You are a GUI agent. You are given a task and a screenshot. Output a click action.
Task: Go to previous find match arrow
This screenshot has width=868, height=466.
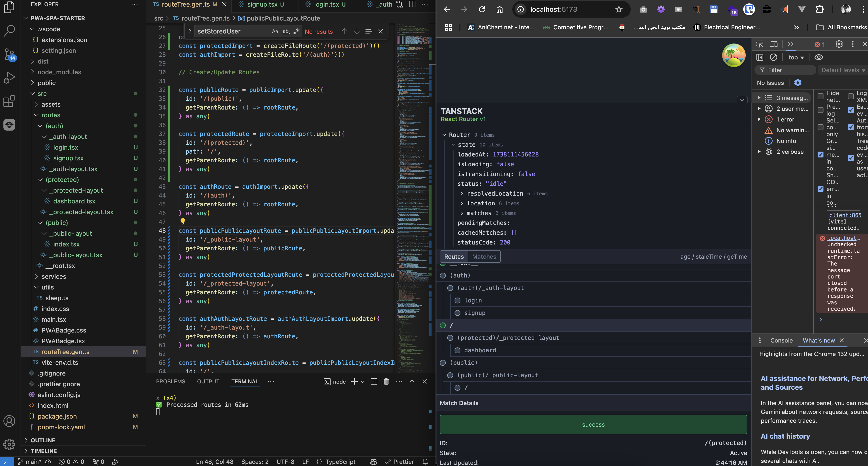[x=344, y=31]
